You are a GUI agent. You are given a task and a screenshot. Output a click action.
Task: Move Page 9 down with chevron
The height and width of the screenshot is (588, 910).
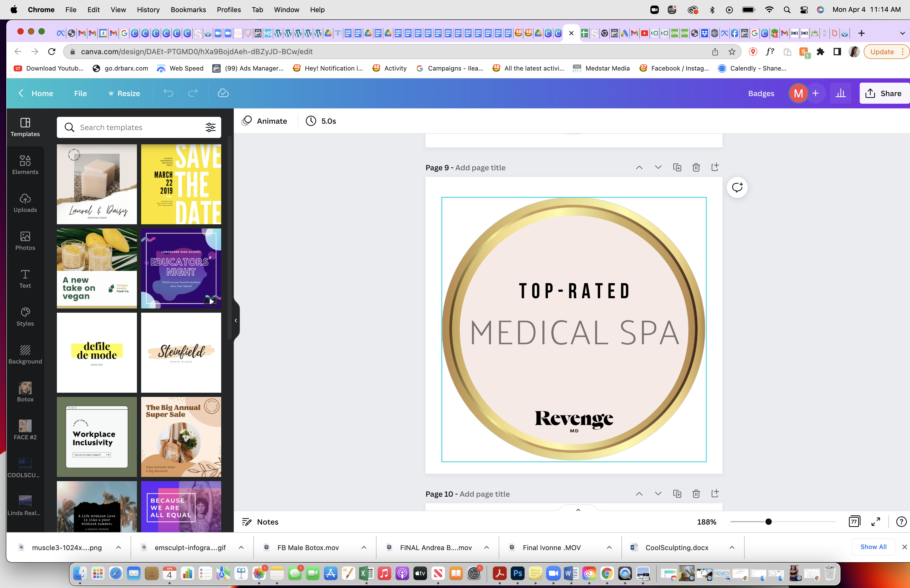658,167
